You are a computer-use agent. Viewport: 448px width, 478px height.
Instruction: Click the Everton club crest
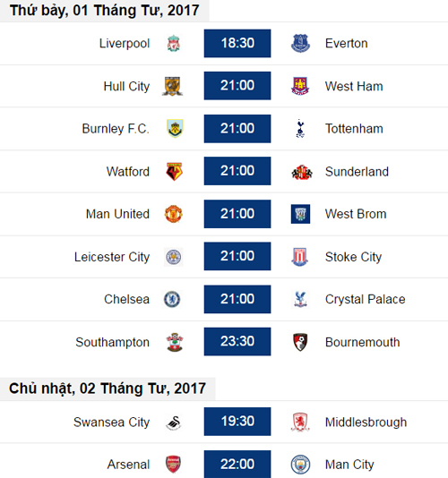(x=300, y=43)
